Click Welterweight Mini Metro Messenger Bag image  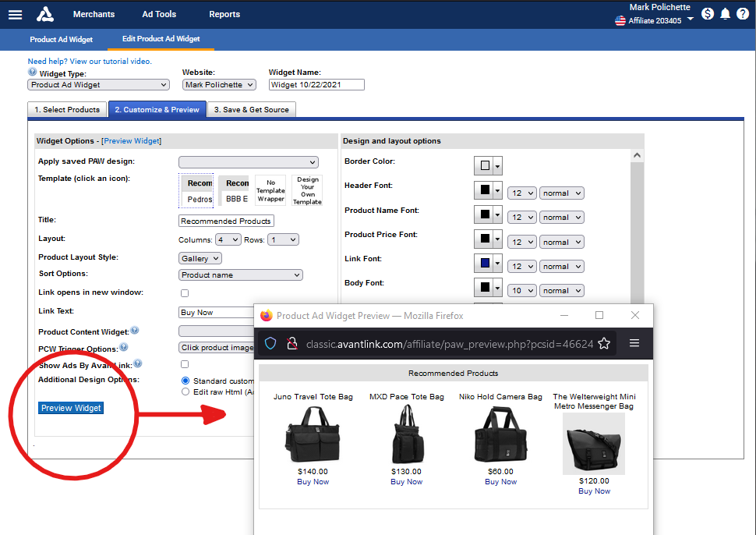[x=594, y=444]
